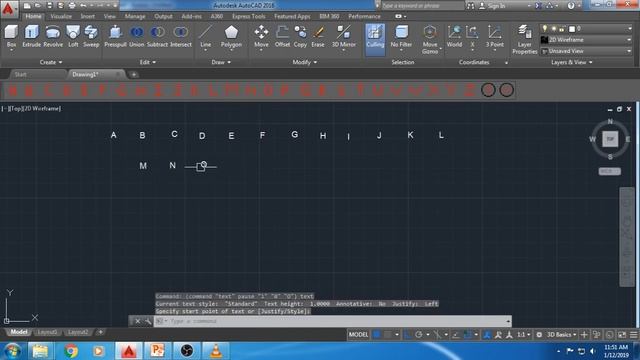Toggle MODEL space button in status bar
Image resolution: width=640 pixels, height=360 pixels.
click(358, 335)
